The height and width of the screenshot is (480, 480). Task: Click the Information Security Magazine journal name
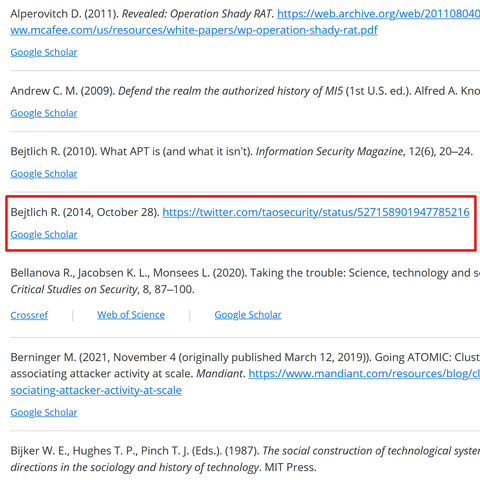point(329,152)
